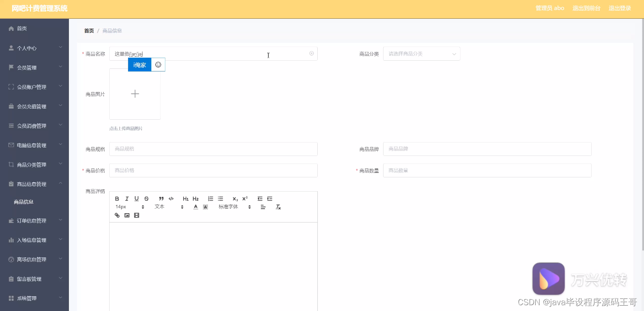644x311 pixels.
Task: Apply superscript formatting
Action: coord(245,199)
